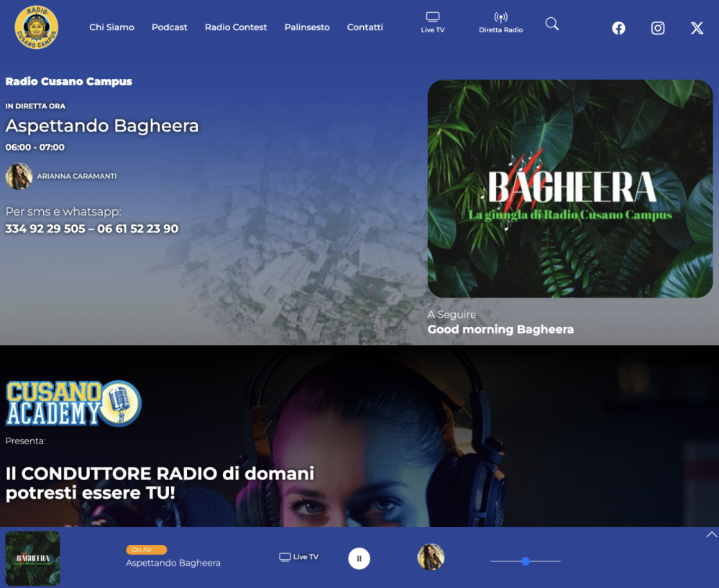
Task: Open the Contatti page
Action: click(365, 27)
